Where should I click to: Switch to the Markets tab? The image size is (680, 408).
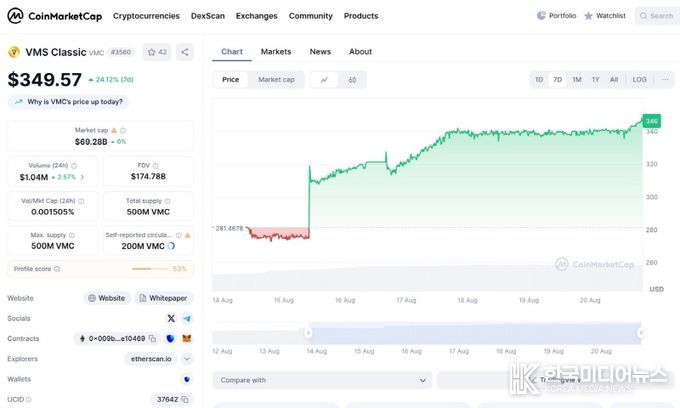[x=276, y=52]
